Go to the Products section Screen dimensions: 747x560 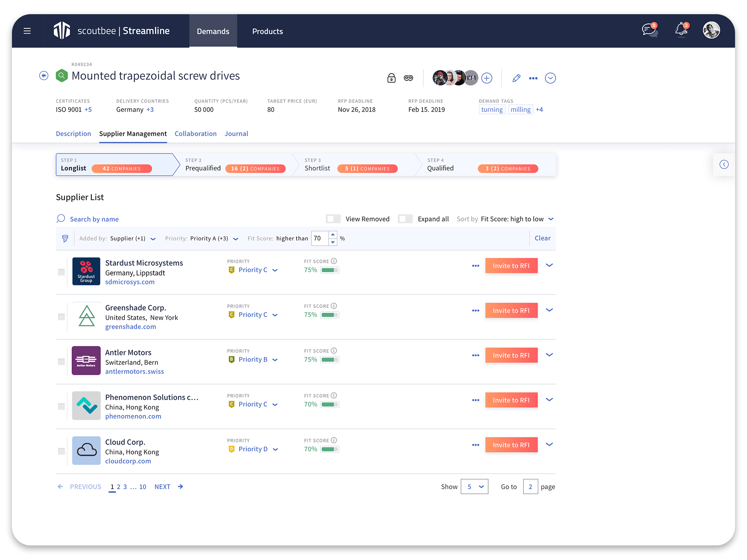coord(267,31)
